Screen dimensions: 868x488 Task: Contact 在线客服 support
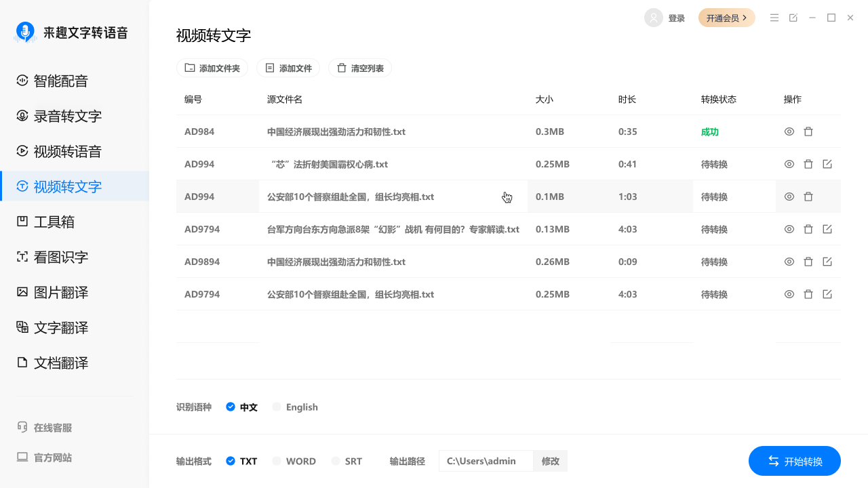pos(45,428)
